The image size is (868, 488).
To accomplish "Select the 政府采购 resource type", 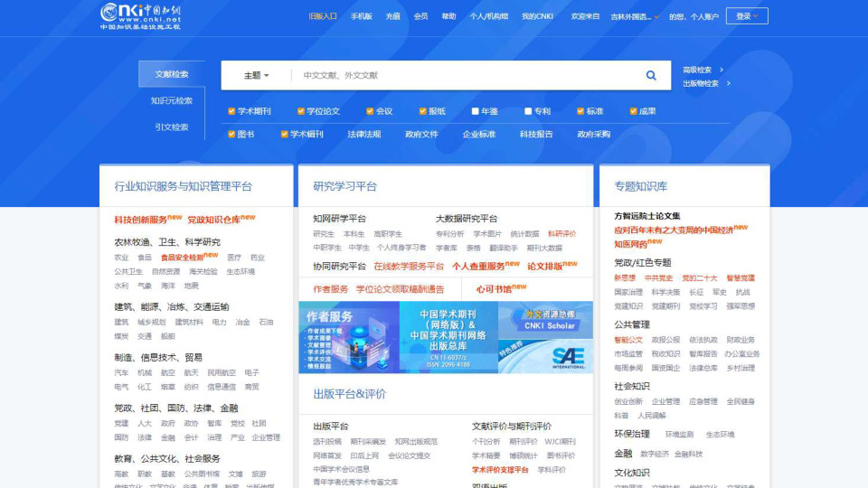I will tap(593, 134).
